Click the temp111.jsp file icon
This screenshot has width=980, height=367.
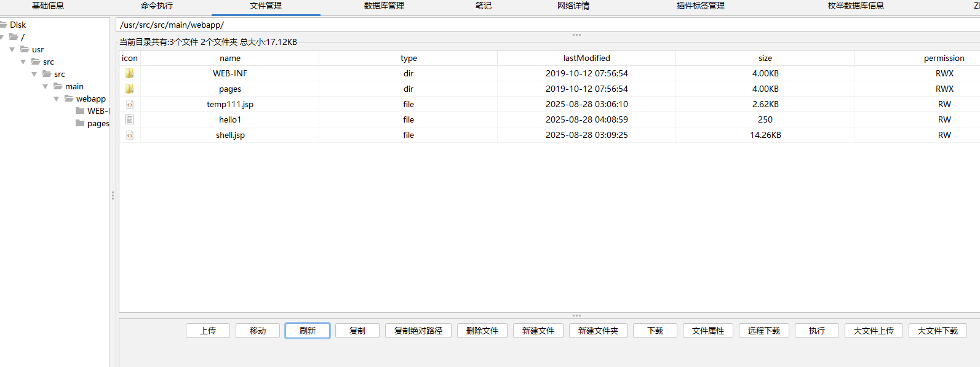[130, 104]
